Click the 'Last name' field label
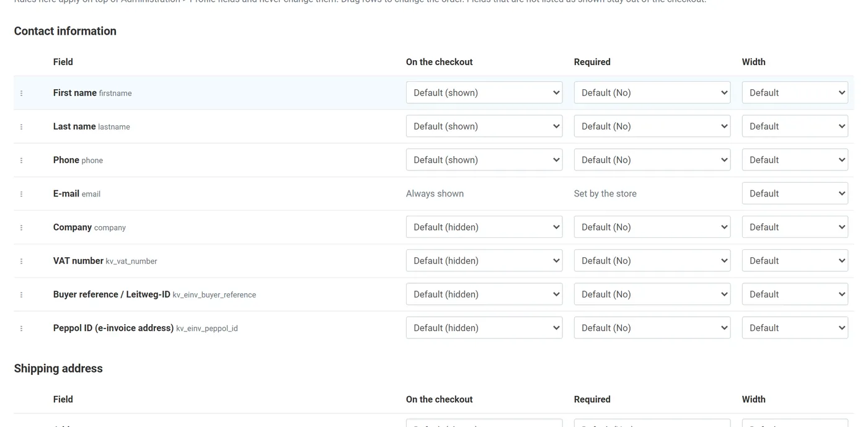868x427 pixels. [74, 126]
